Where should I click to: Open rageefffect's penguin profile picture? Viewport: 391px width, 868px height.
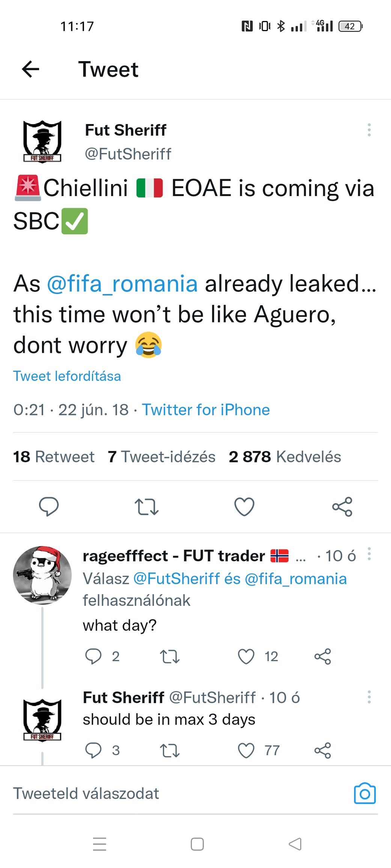[42, 575]
